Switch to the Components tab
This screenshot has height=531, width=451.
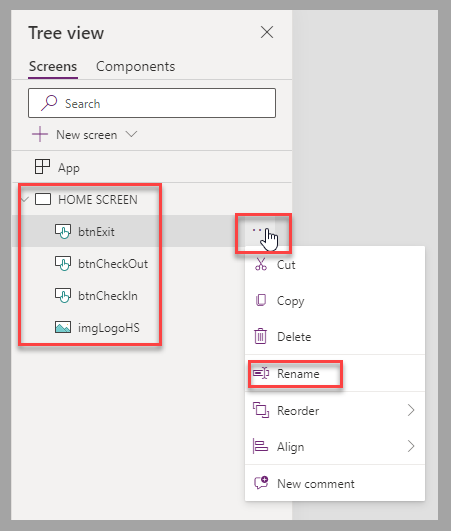(x=135, y=66)
